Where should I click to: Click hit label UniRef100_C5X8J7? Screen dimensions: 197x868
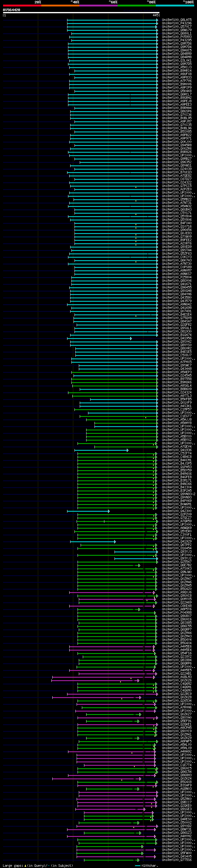(x=177, y=355)
